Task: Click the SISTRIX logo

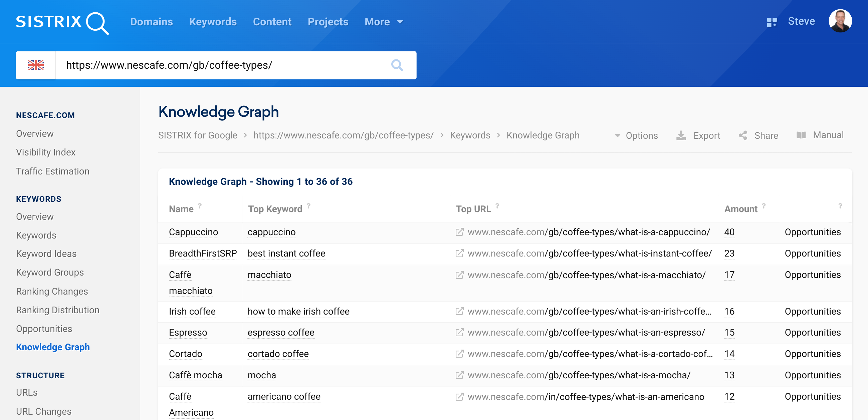Action: pos(62,22)
